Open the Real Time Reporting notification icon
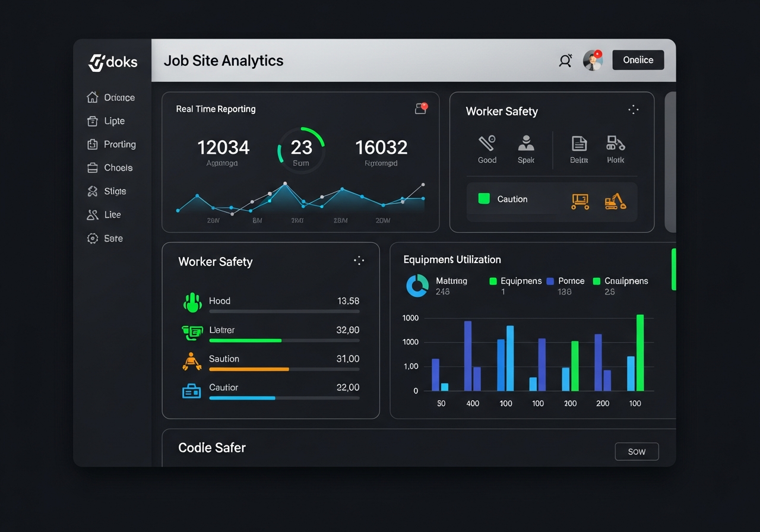The height and width of the screenshot is (532, 760). click(x=421, y=108)
